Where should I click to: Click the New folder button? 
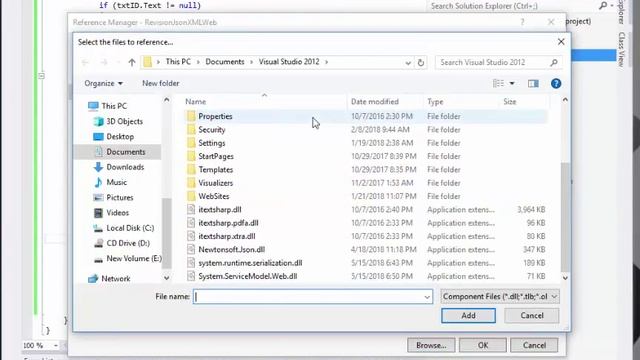click(160, 83)
